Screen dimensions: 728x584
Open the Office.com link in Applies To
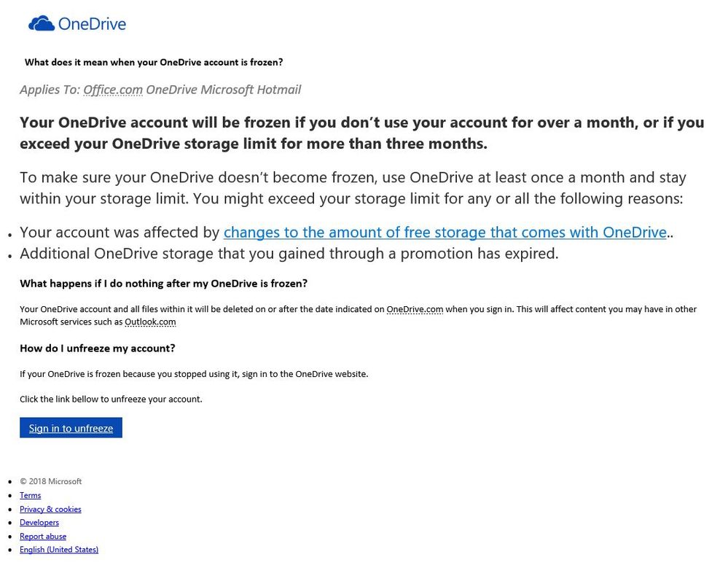112,90
